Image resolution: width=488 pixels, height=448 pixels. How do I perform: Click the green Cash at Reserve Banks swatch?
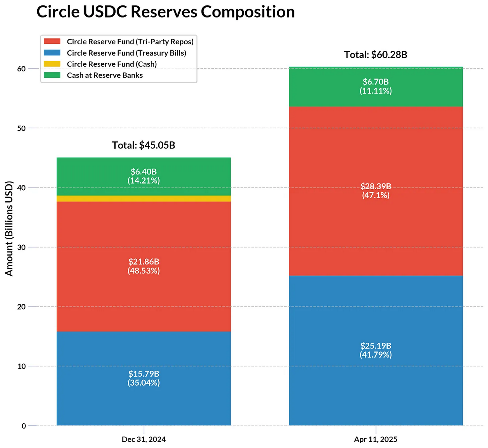click(x=52, y=75)
